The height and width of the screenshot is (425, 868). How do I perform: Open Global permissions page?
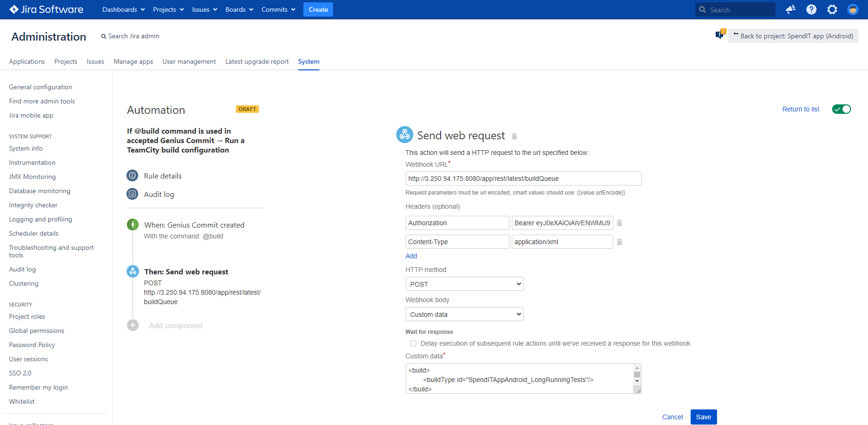[x=36, y=331]
